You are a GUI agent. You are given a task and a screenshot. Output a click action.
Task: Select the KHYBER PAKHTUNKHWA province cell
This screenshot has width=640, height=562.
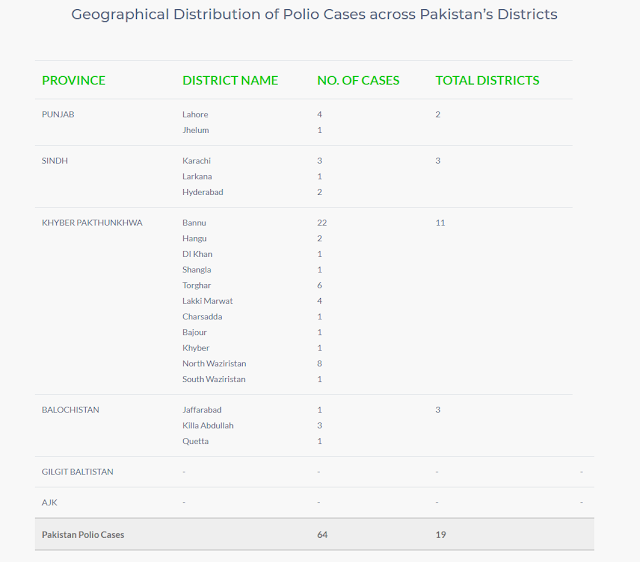[x=92, y=222]
